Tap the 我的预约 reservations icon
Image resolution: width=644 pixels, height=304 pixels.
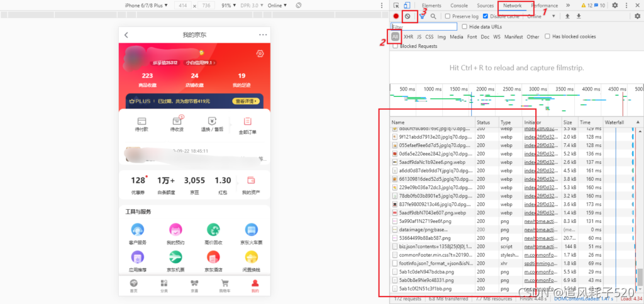pyautogui.click(x=175, y=230)
